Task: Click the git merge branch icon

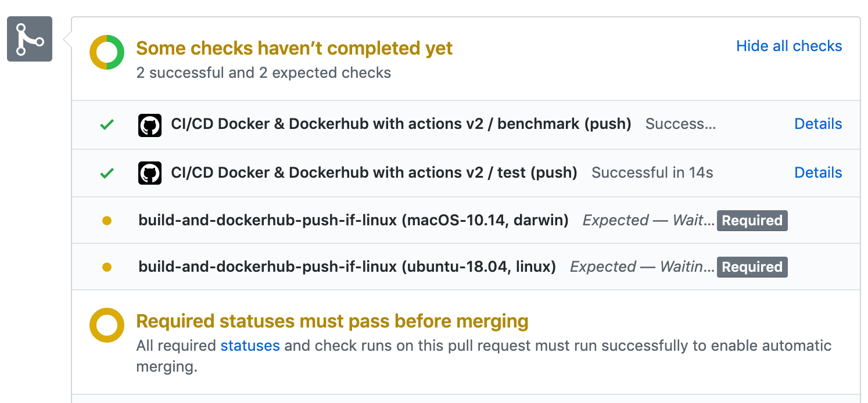Action: click(x=30, y=39)
